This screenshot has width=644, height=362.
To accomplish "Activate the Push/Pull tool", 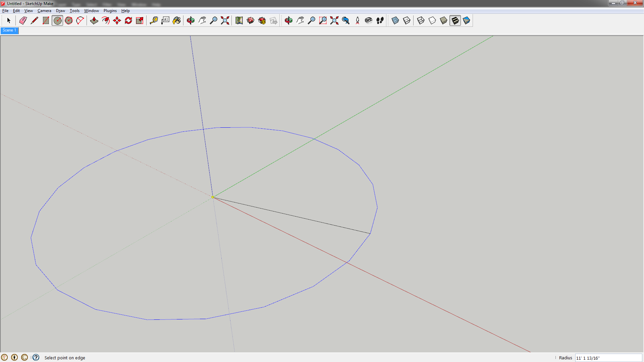I will click(x=94, y=20).
